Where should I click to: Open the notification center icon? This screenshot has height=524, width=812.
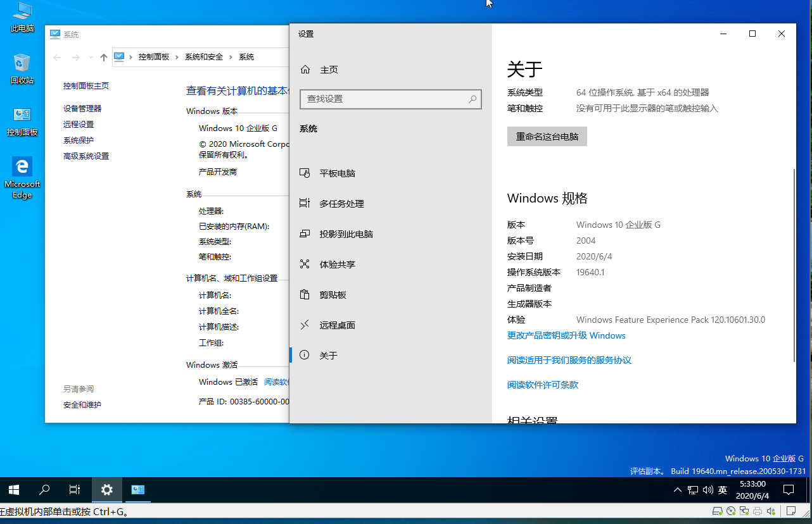point(789,490)
